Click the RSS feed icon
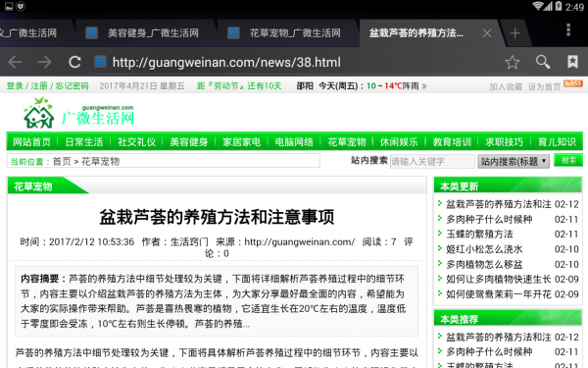The height and width of the screenshot is (368, 588). [x=573, y=83]
